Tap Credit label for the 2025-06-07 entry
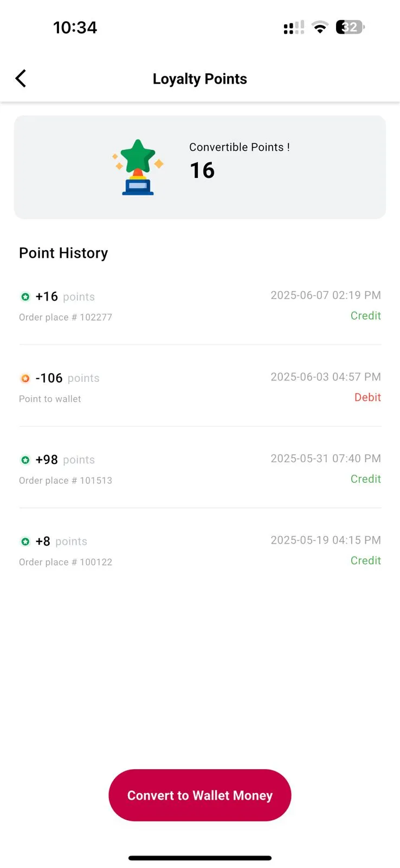This screenshot has height=868, width=400. point(365,316)
